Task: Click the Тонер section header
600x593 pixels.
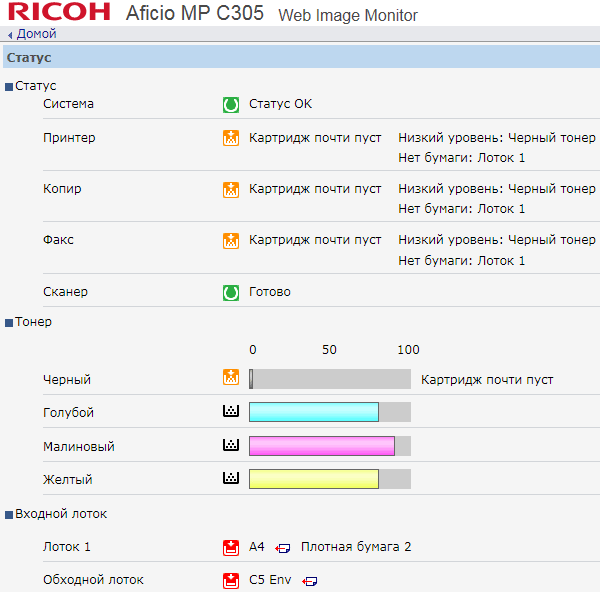Action: 33,322
